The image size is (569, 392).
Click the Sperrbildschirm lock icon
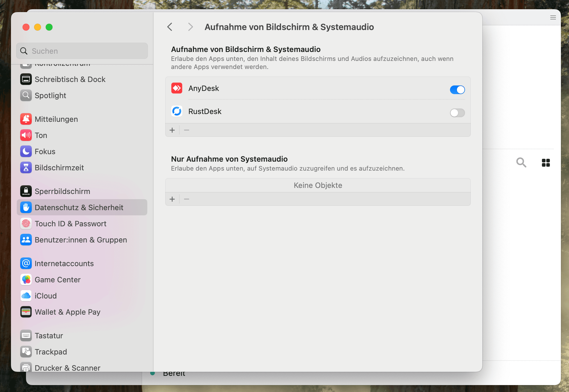coord(26,191)
